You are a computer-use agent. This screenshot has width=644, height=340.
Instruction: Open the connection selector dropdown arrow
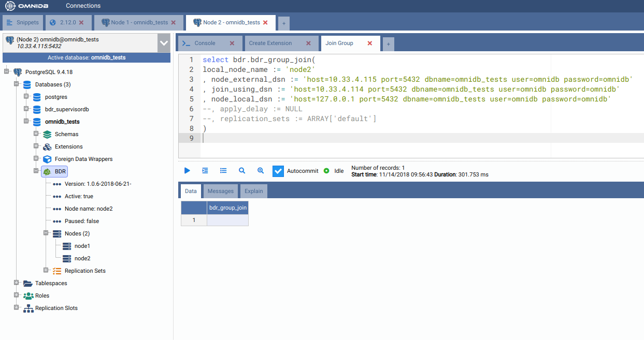point(164,43)
